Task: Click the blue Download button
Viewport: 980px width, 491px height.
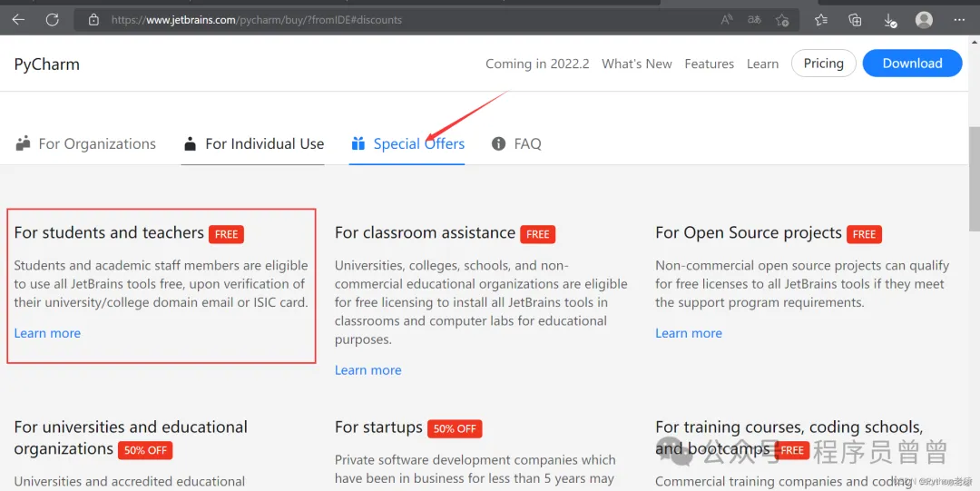Action: coord(913,64)
